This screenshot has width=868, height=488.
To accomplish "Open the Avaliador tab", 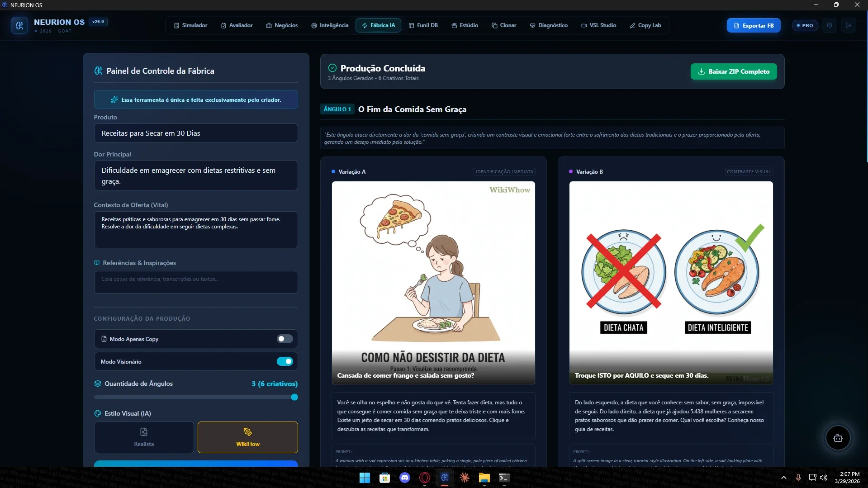I will pyautogui.click(x=237, y=25).
